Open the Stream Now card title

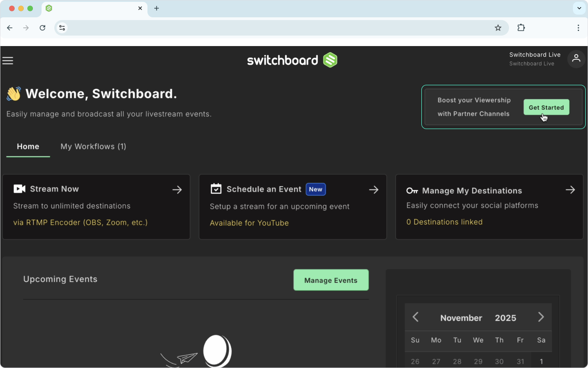(54, 189)
